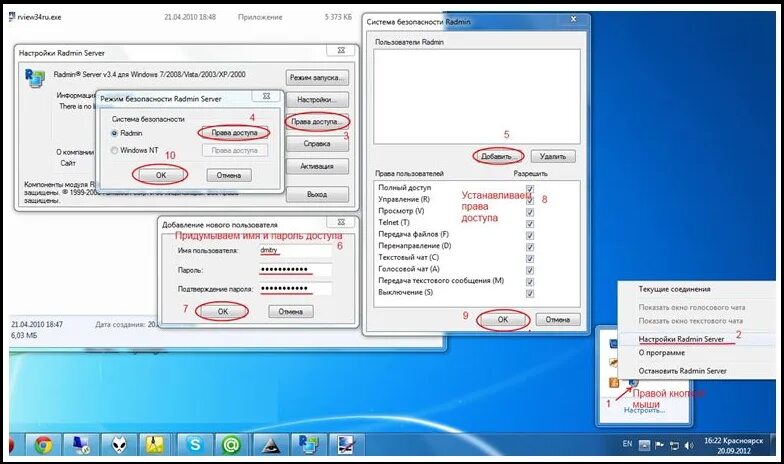
Task: Toggle the Перенаправление (D) checkbox
Action: [530, 247]
